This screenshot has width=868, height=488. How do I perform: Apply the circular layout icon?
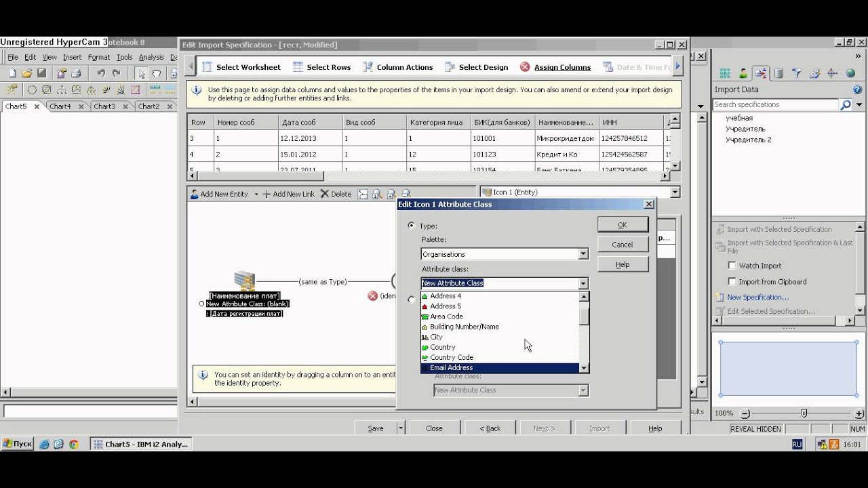coord(31,89)
